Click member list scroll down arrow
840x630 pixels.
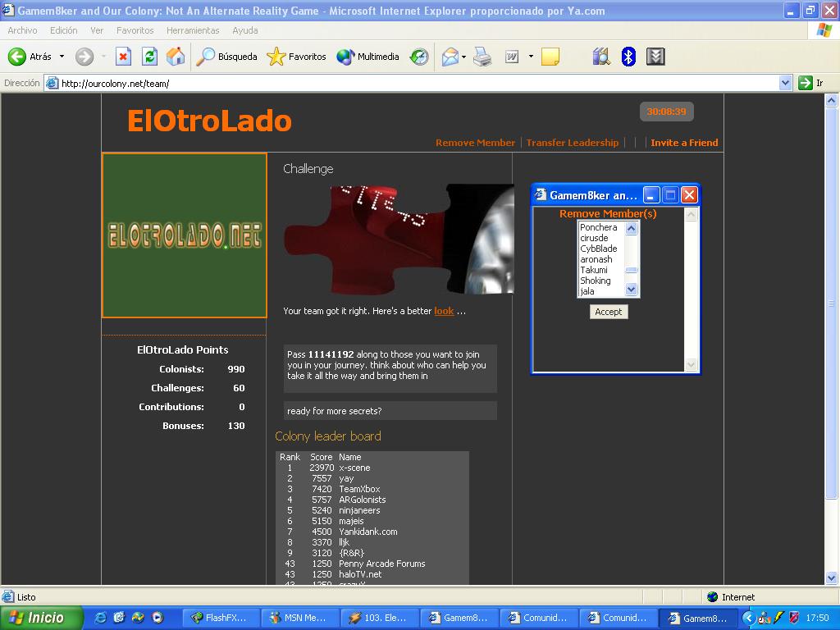click(631, 290)
